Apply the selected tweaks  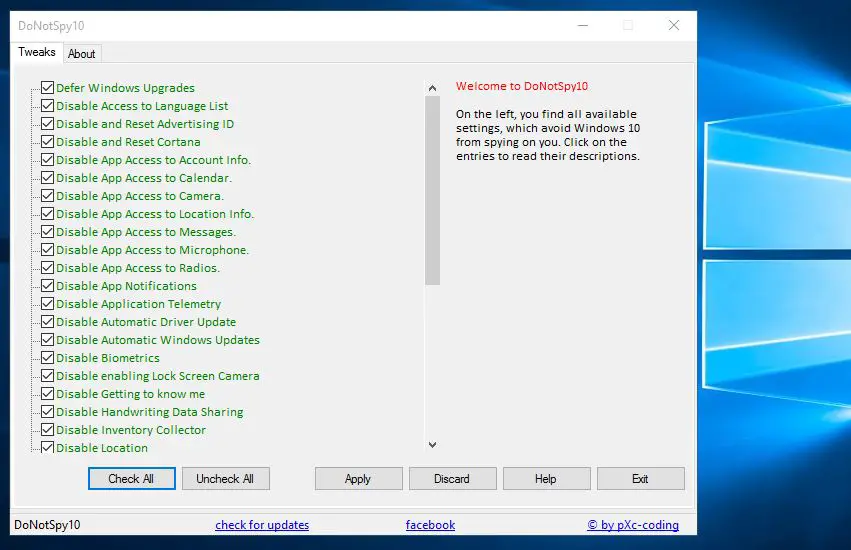[x=358, y=478]
